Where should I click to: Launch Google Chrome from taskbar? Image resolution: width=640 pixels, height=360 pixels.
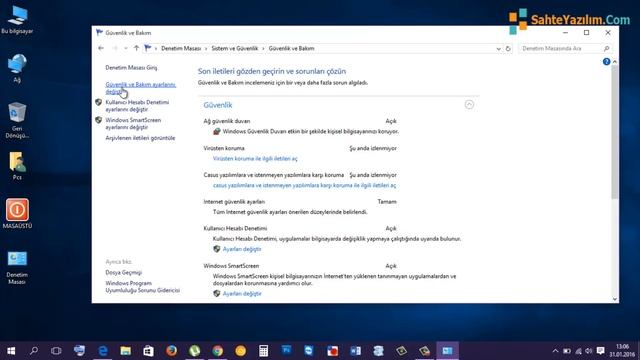point(218,351)
